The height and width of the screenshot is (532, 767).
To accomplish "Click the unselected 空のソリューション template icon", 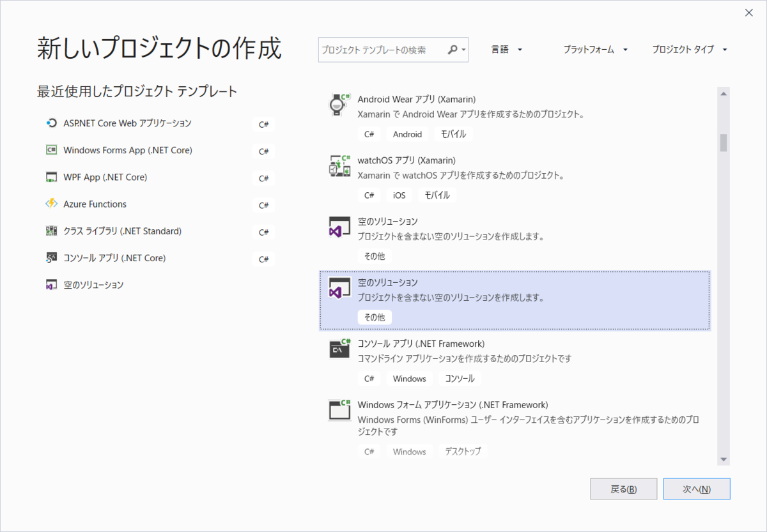I will pos(339,227).
